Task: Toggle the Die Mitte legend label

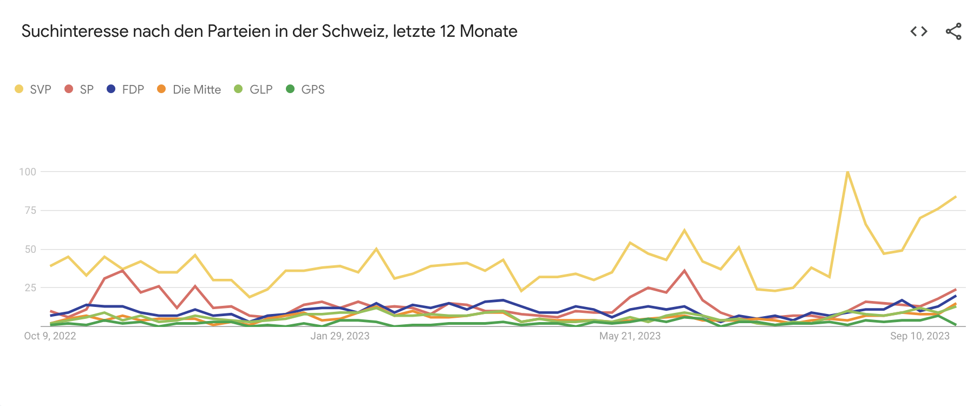Action: (x=197, y=90)
